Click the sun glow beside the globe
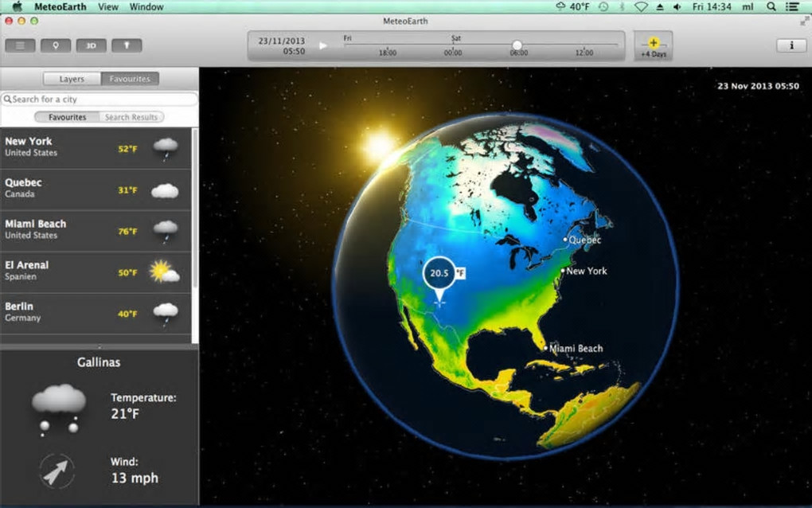812x508 pixels. 380,145
